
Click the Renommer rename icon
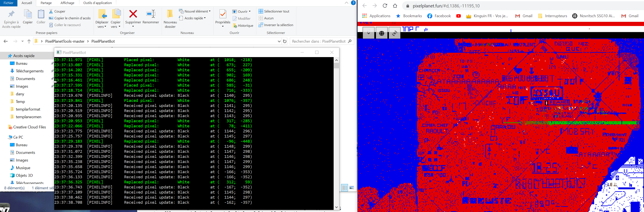point(151,14)
